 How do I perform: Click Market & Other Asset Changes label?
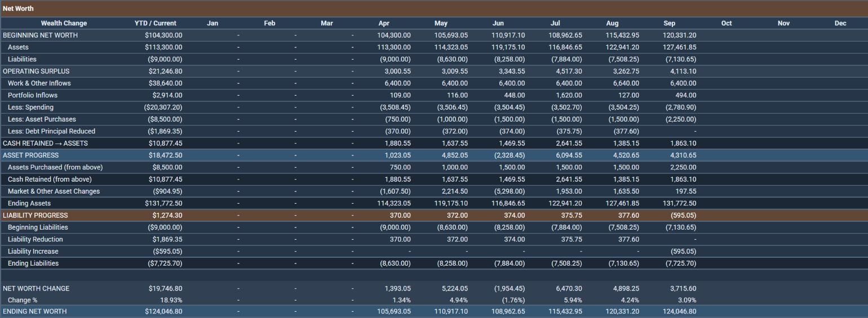tap(54, 191)
